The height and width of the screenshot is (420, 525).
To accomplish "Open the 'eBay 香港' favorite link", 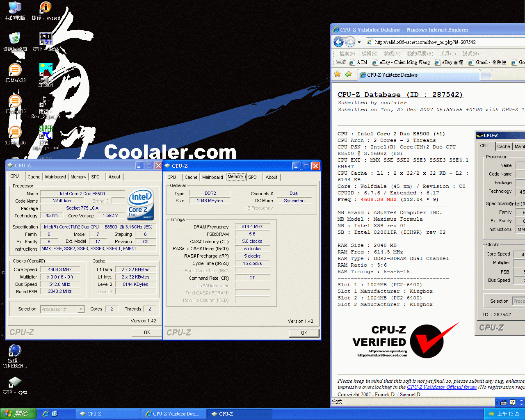I will (449, 62).
